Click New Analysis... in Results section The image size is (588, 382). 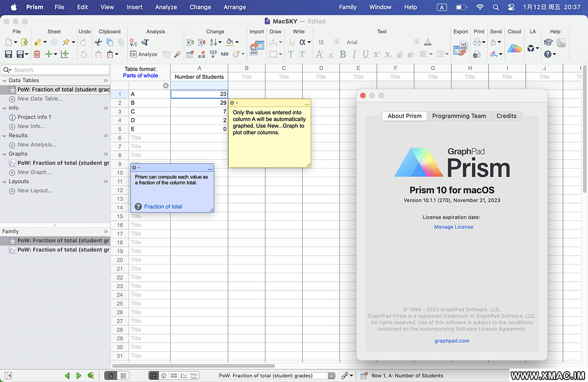pyautogui.click(x=37, y=144)
